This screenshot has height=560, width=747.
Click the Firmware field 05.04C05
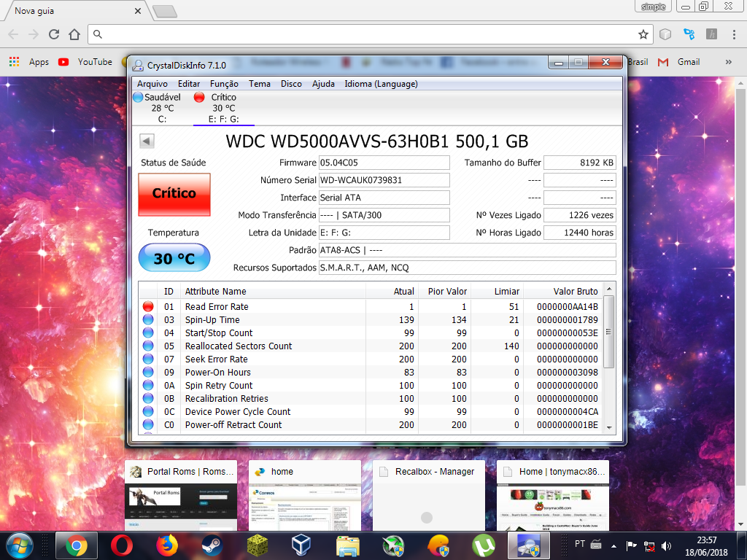point(384,163)
